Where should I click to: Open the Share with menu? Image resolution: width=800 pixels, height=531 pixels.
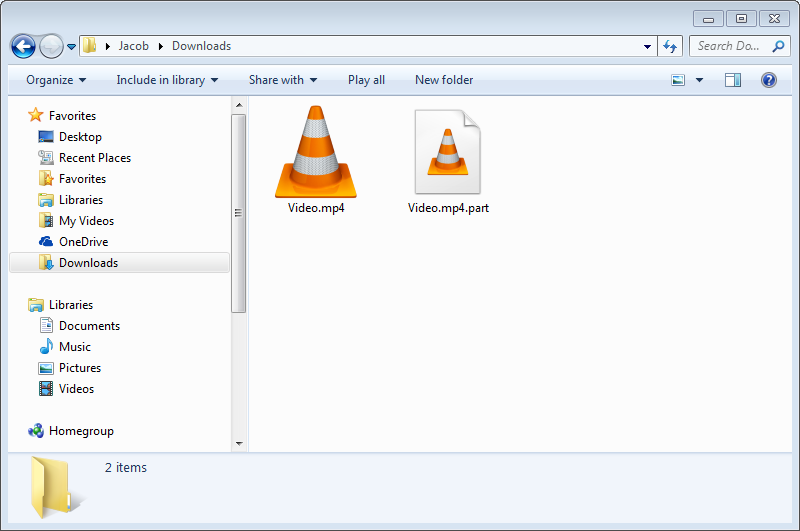click(x=283, y=80)
